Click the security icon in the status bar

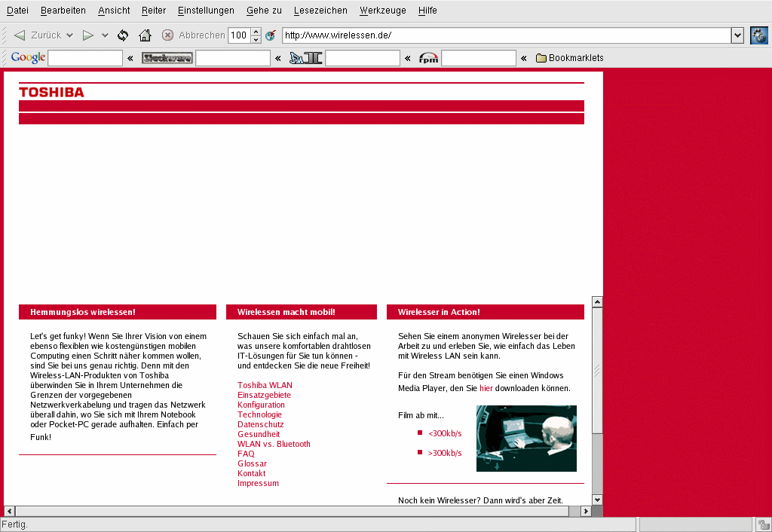tap(764, 524)
